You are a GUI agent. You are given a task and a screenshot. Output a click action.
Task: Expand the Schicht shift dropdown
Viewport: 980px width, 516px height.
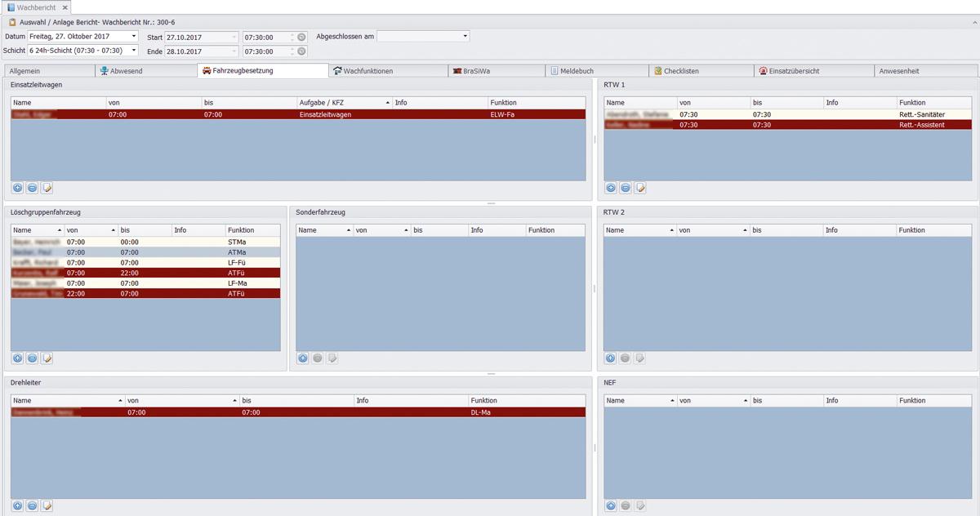[x=134, y=51]
